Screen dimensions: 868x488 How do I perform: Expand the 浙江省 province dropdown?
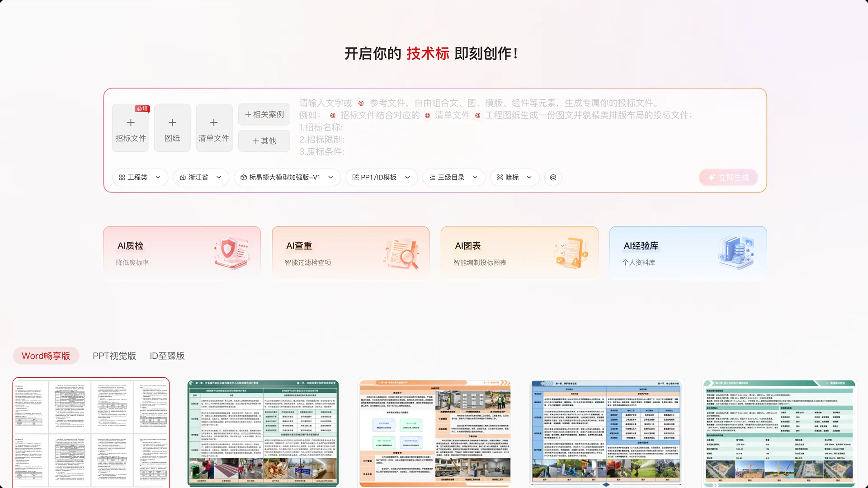coord(201,177)
